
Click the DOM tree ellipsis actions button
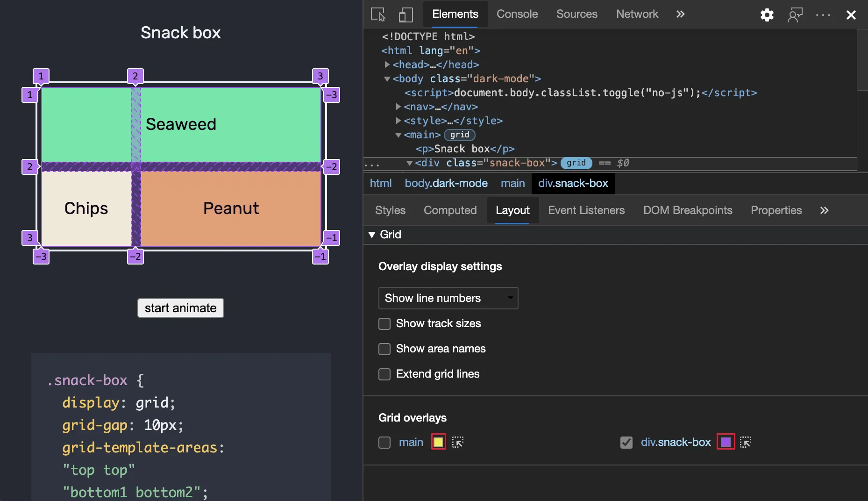(x=372, y=165)
